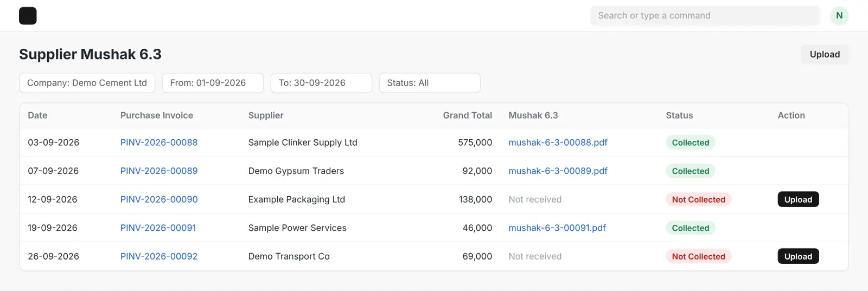Open the user avatar N menu
The image size is (868, 291).
tap(839, 16)
